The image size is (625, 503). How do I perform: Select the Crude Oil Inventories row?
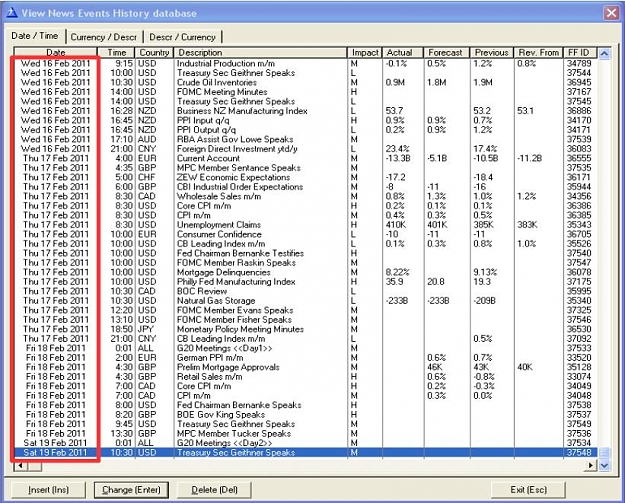click(305, 83)
